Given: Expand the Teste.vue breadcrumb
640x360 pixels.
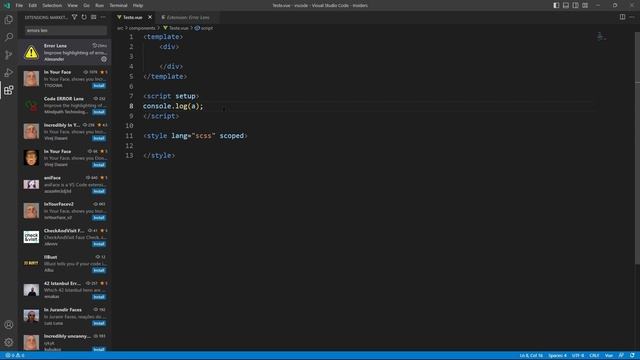Looking at the screenshot, I should pyautogui.click(x=176, y=28).
